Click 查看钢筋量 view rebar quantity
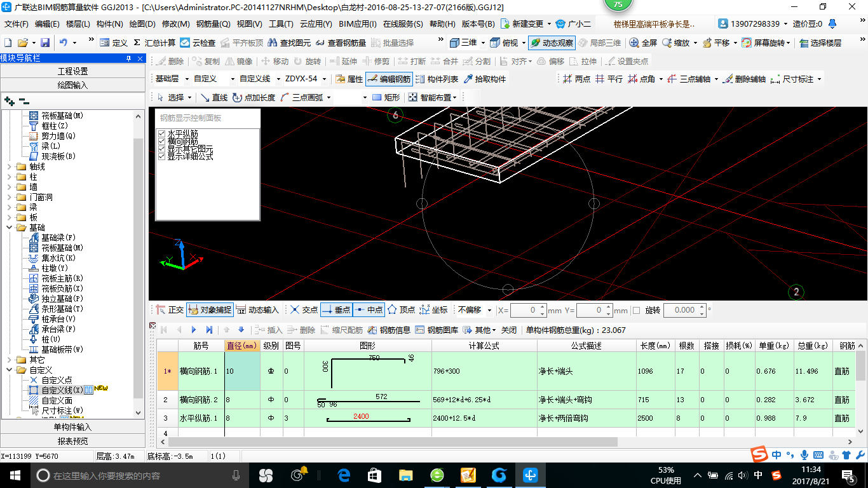 (x=340, y=43)
